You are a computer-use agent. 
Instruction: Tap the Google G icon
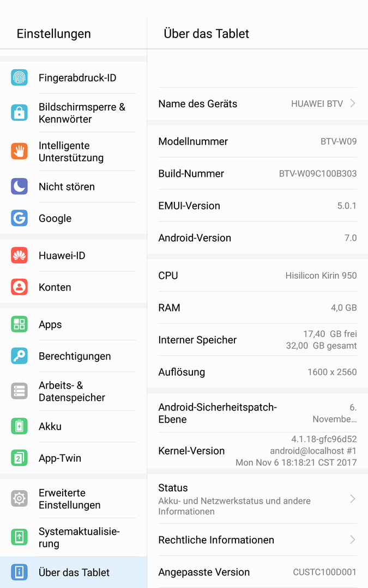point(19,218)
